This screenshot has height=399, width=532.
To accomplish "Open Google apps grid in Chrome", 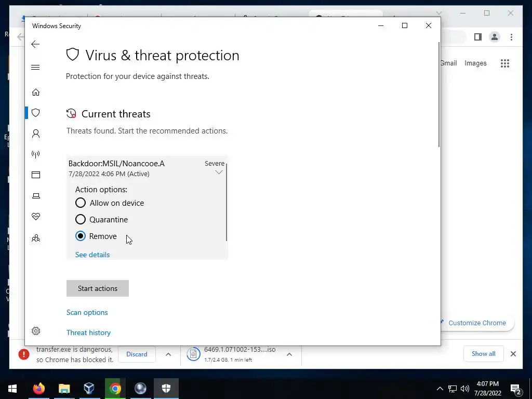I will (x=505, y=63).
